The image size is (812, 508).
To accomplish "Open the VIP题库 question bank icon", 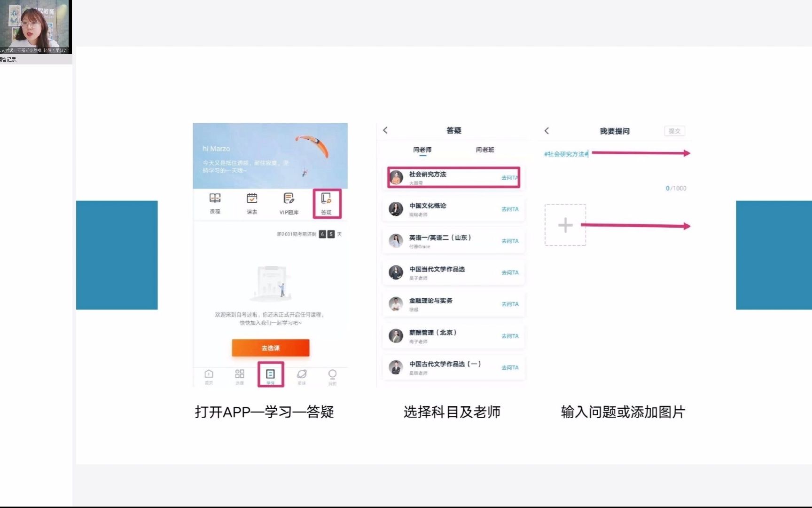I will point(289,198).
